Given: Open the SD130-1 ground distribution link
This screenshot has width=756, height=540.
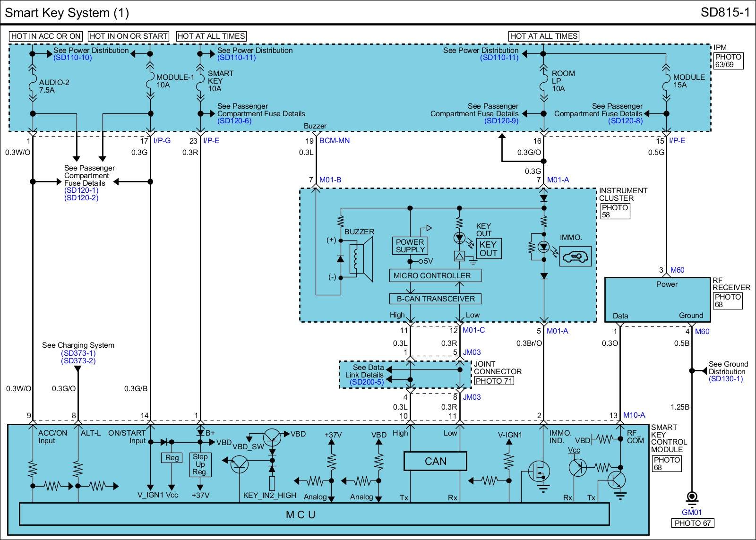Looking at the screenshot, I should click(x=725, y=379).
